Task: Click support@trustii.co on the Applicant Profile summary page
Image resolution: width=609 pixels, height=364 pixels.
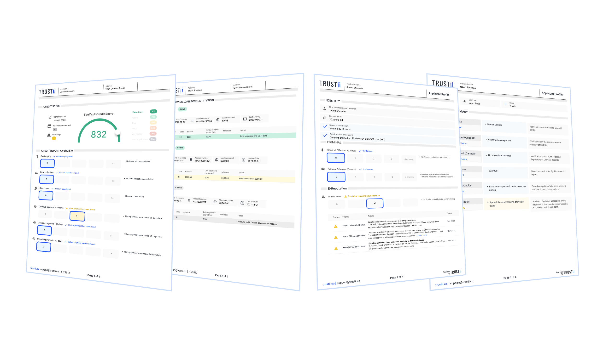Action: (x=462, y=282)
